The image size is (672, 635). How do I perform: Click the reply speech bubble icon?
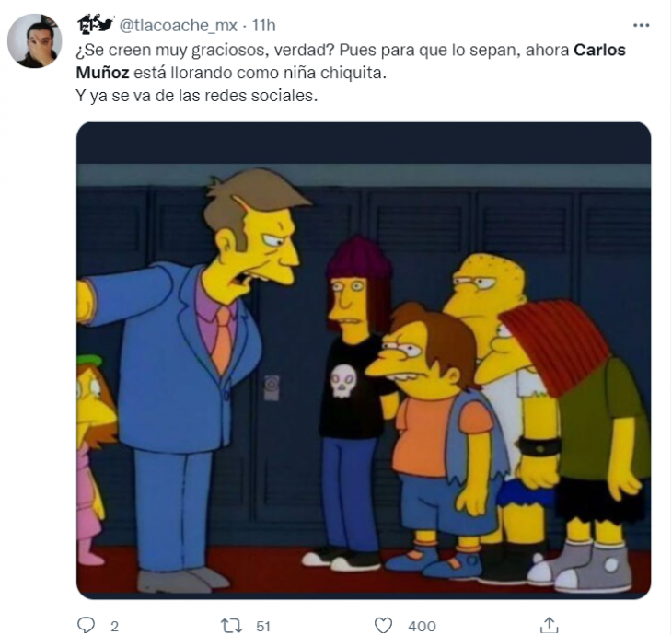[x=86, y=625]
